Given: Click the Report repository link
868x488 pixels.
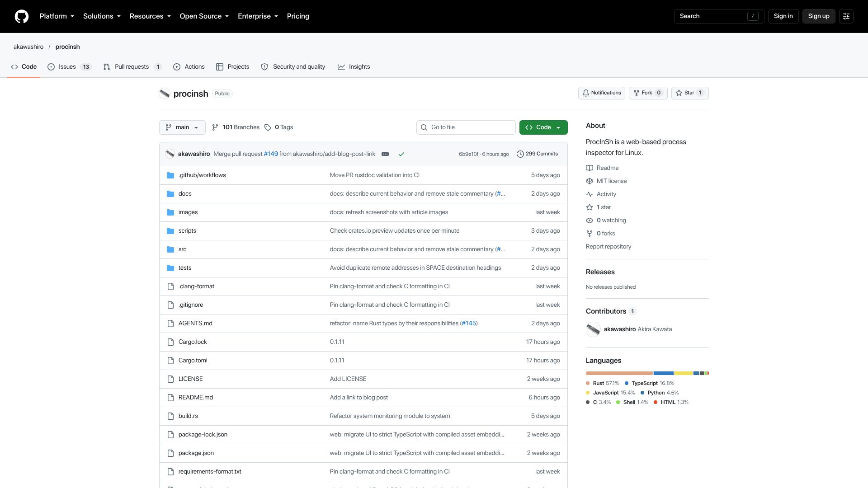Looking at the screenshot, I should click(608, 247).
